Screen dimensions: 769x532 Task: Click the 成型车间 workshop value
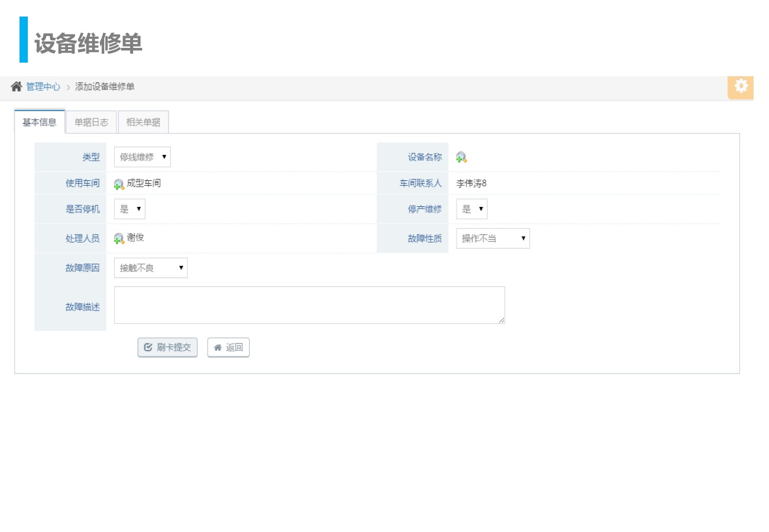pyautogui.click(x=144, y=183)
